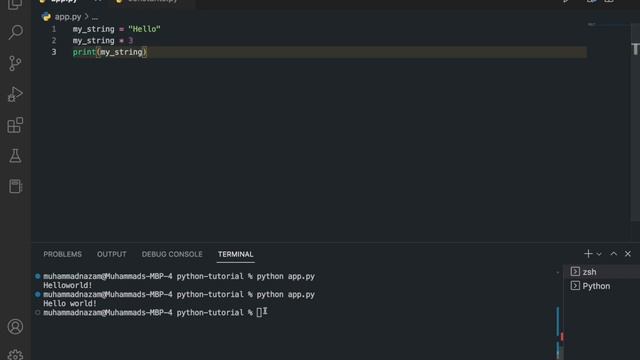Click the "Hello" string on line 1
Image resolution: width=640 pixels, height=360 pixels.
point(144,29)
